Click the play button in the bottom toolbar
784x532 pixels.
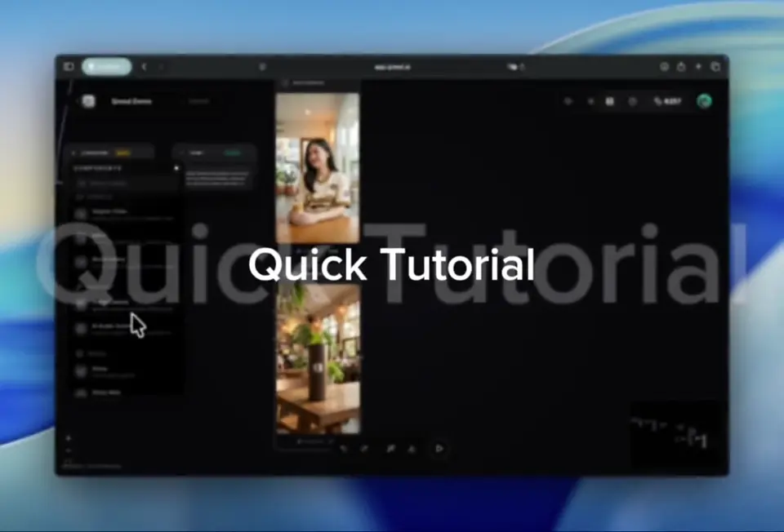click(439, 448)
